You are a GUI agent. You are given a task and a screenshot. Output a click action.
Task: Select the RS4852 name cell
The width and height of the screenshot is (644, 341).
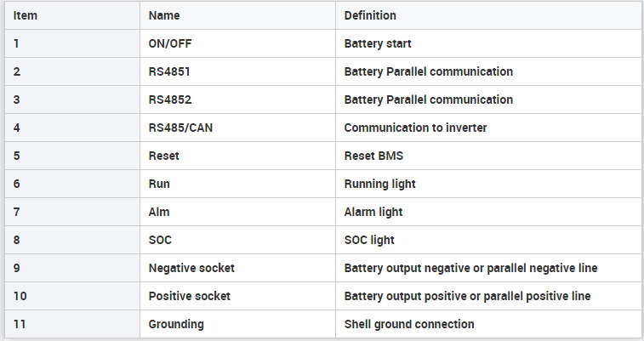tap(237, 99)
